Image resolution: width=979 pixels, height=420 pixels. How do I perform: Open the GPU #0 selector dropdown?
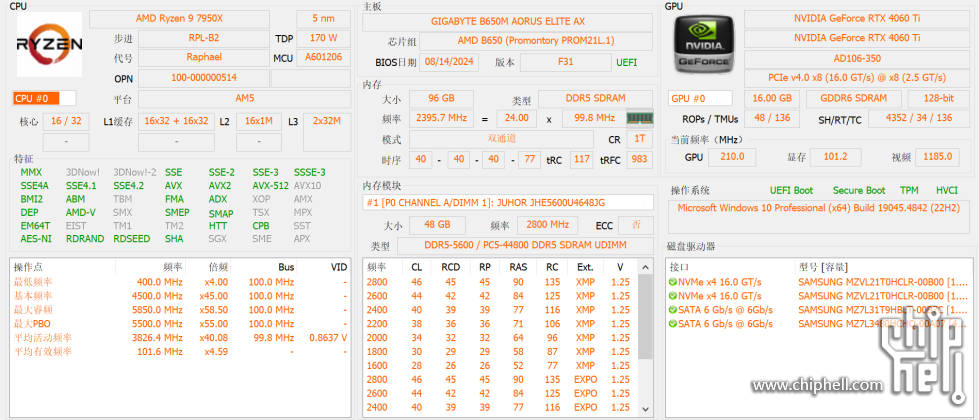pos(701,99)
